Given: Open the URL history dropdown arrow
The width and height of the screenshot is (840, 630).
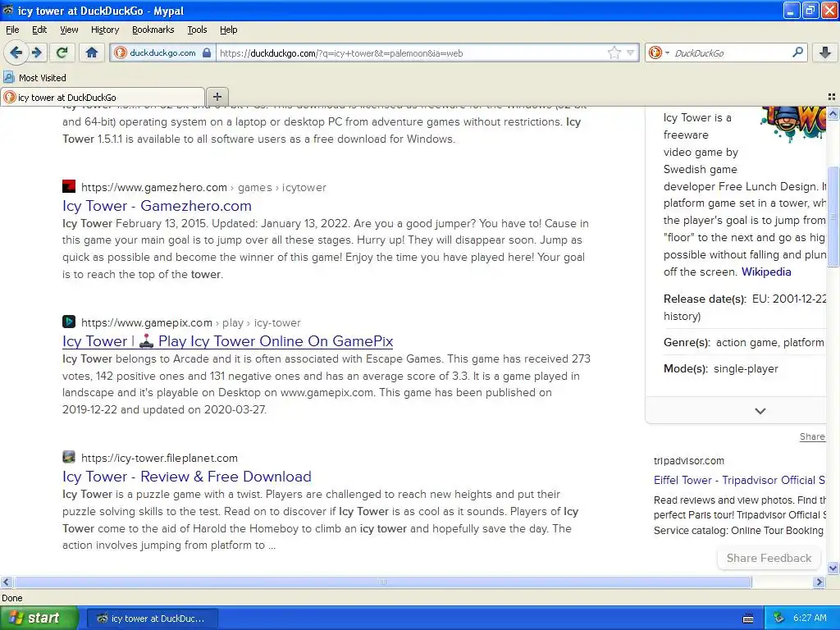Looking at the screenshot, I should 631,52.
